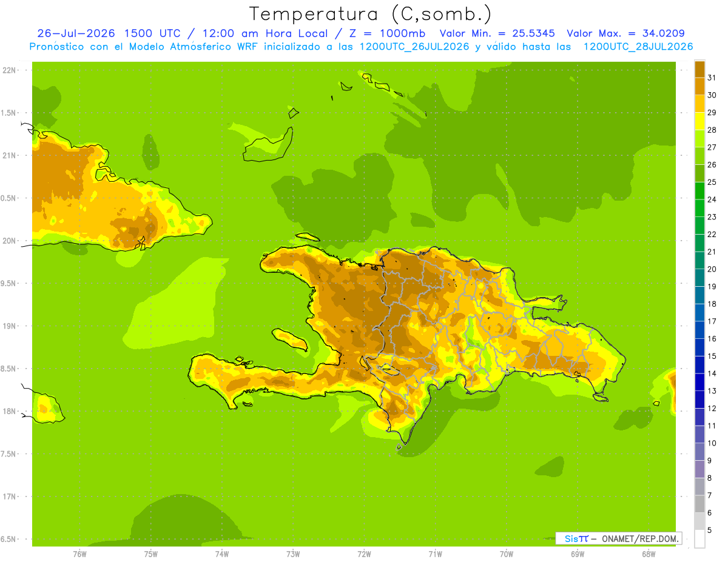This screenshot has width=728, height=562.
Task: Pick the amber swatch between 29 and 30
Action: point(699,104)
